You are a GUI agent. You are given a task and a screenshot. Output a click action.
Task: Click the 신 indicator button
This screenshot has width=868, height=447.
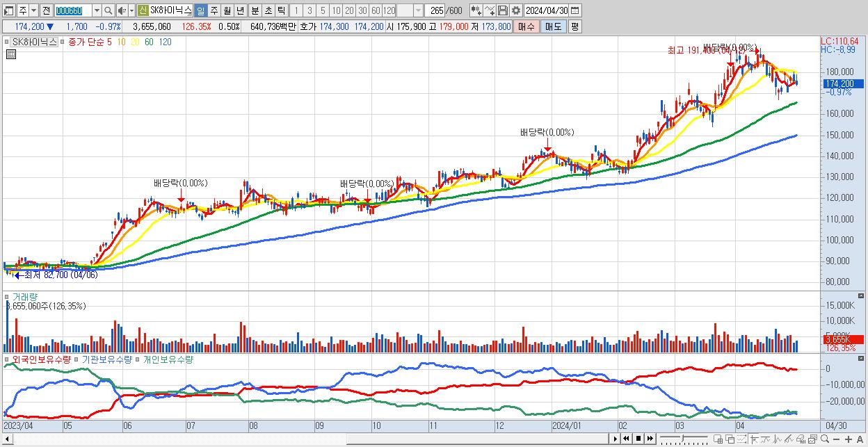click(x=143, y=10)
